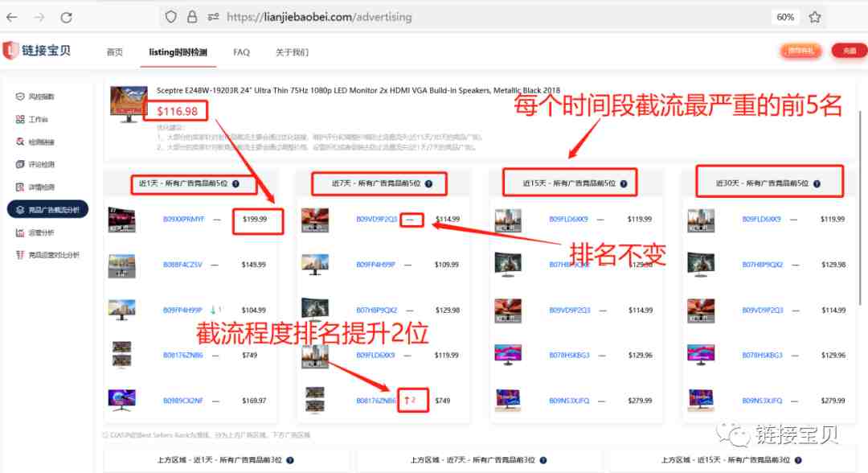The image size is (868, 473).
Task: Bookmark this page with the star icon
Action: click(814, 17)
